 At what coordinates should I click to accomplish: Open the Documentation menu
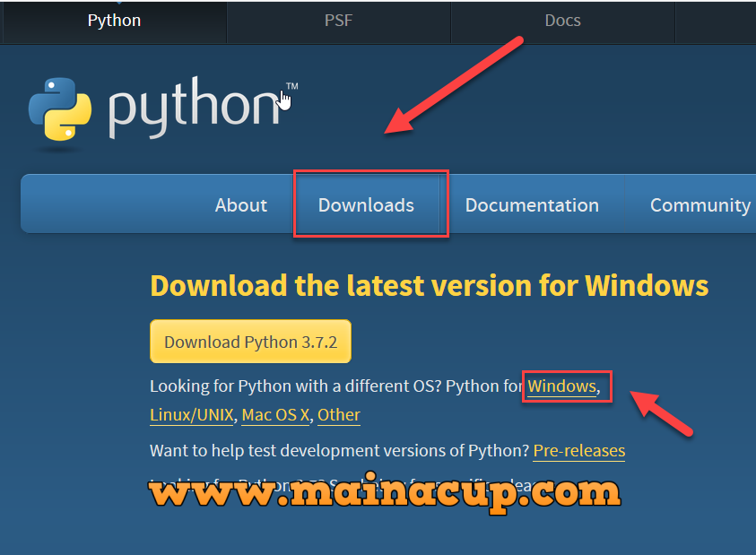[x=532, y=205]
